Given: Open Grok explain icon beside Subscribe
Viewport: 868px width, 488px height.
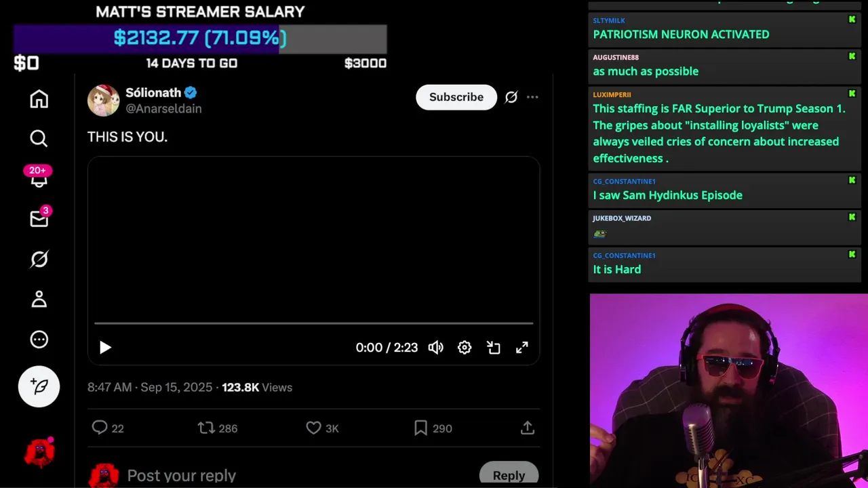Looking at the screenshot, I should [511, 97].
